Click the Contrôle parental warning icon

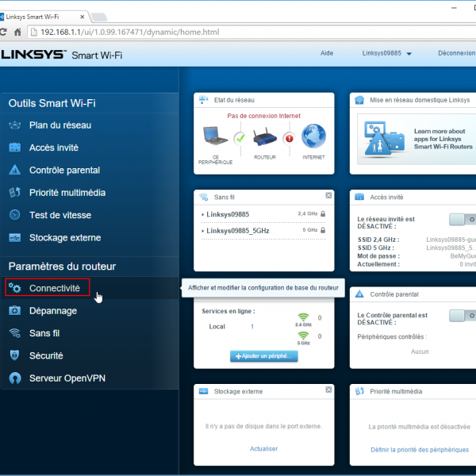pyautogui.click(x=15, y=170)
